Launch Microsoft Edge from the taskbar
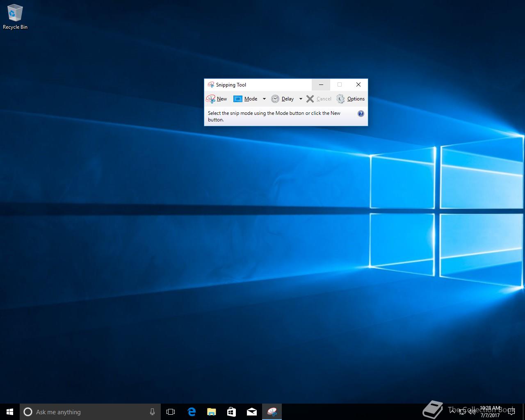 (x=191, y=412)
